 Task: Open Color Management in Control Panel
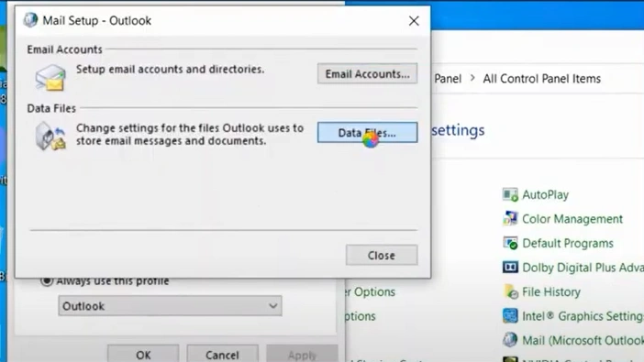click(572, 219)
